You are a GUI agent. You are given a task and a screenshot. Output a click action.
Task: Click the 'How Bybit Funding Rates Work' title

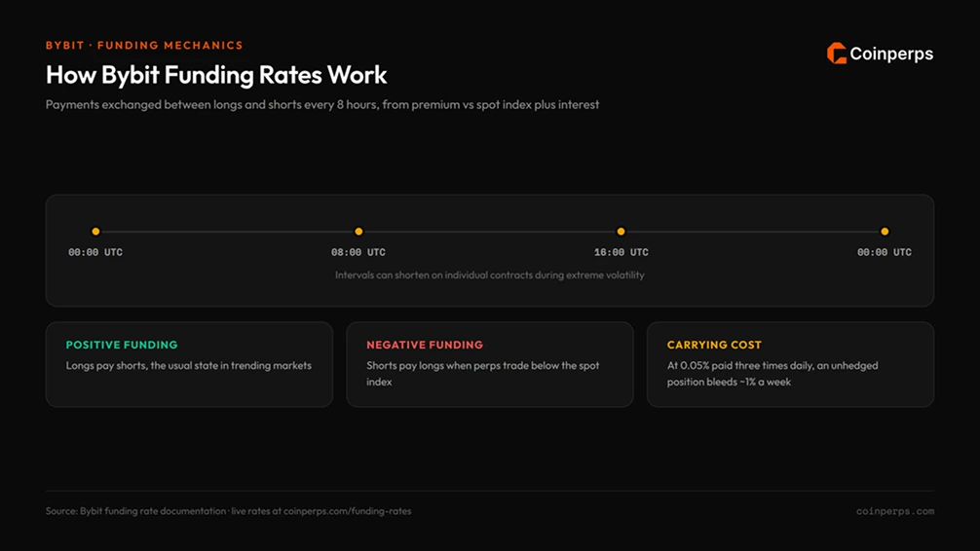(216, 75)
